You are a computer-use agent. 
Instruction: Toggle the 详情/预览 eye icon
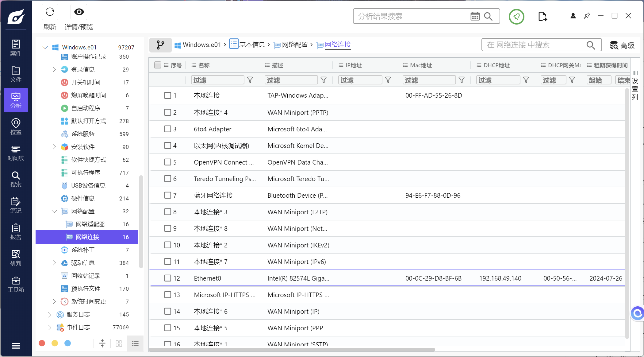click(x=79, y=12)
